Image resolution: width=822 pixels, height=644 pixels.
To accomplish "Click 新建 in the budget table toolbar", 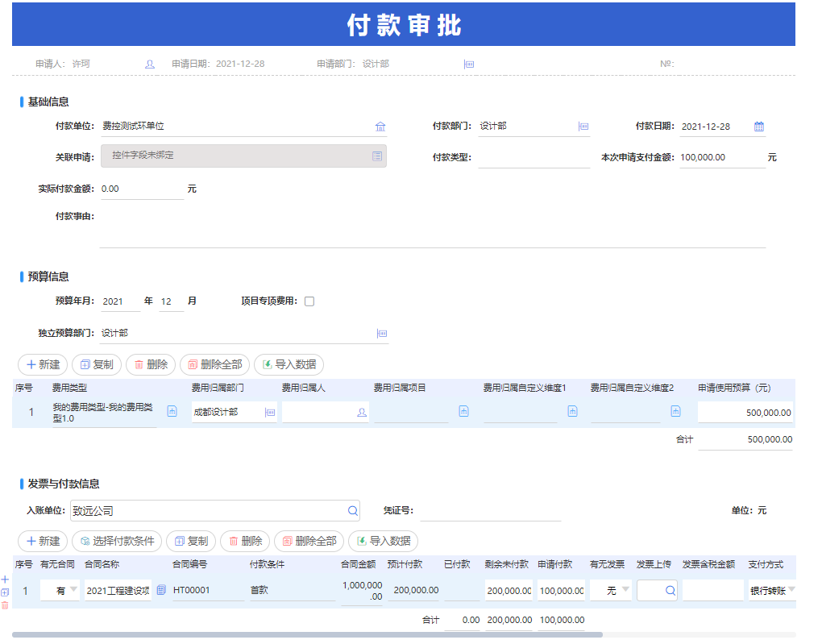I will [43, 364].
